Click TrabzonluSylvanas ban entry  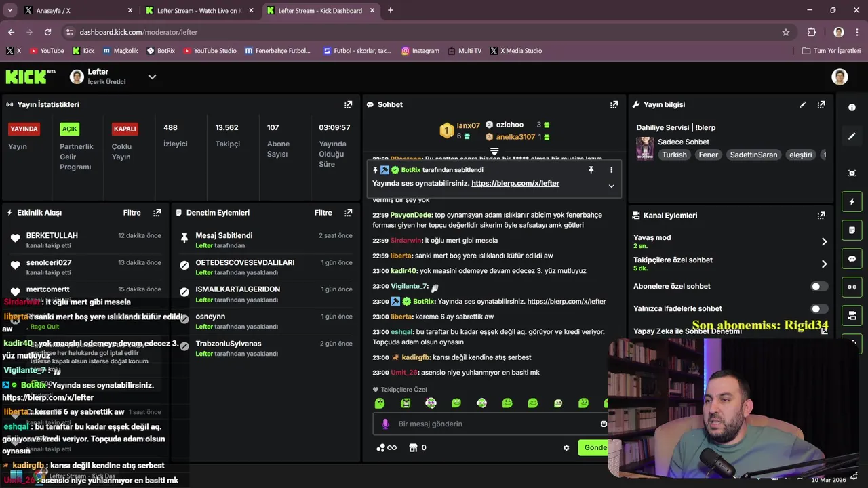coord(228,344)
